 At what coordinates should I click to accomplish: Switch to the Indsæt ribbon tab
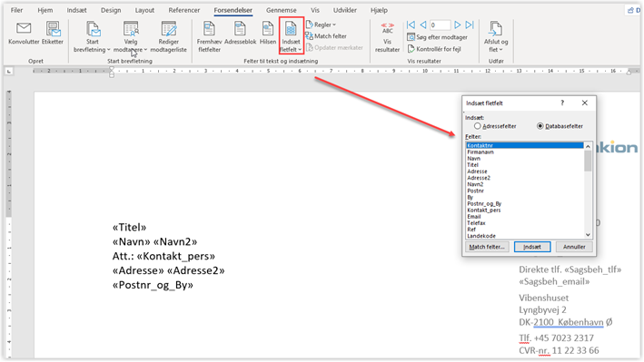77,10
